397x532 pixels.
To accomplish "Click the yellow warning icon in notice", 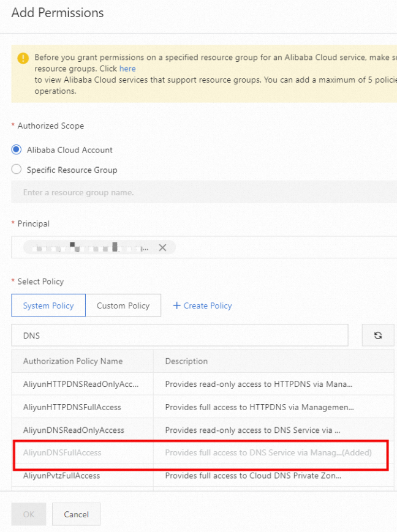I will click(x=23, y=58).
